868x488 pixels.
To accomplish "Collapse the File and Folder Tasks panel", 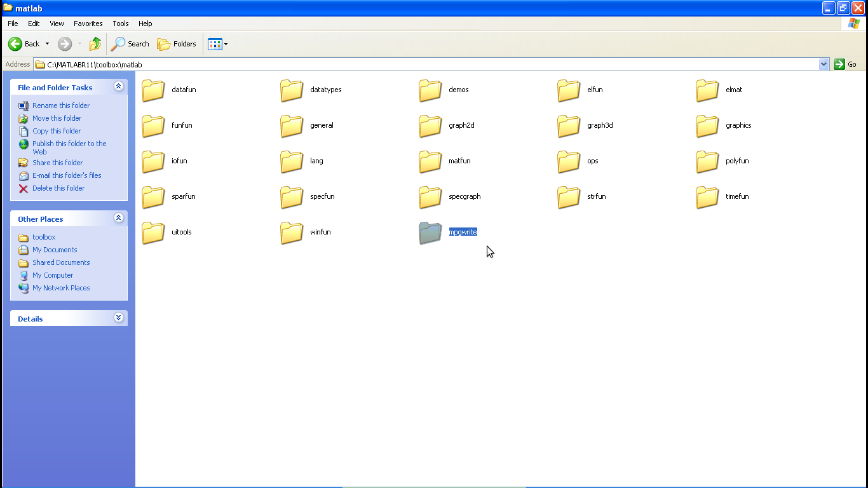I will click(118, 86).
